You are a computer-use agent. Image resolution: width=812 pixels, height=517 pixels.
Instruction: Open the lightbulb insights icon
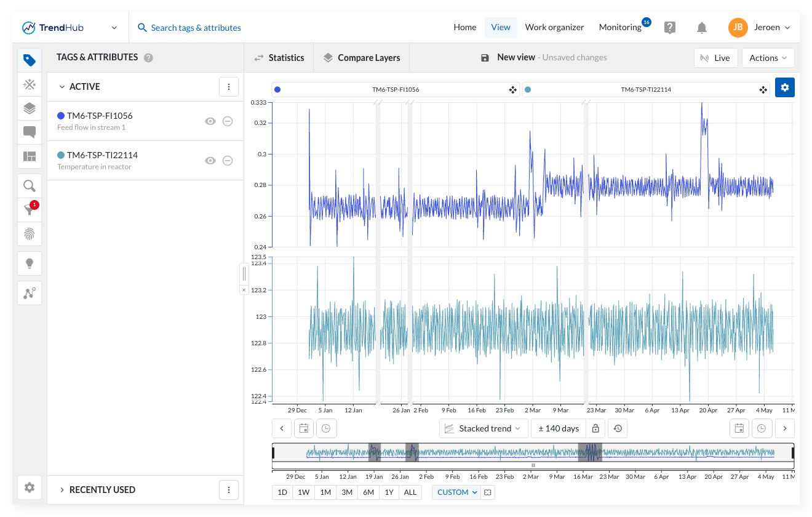coord(29,263)
